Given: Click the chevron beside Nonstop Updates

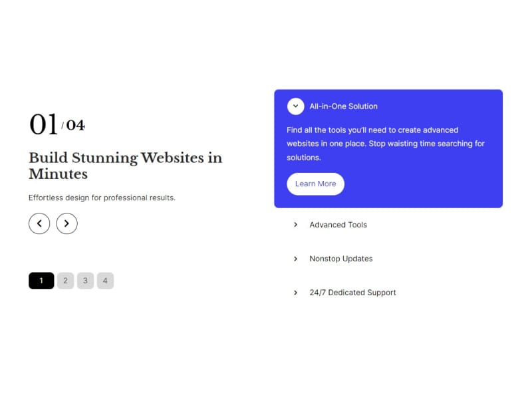Looking at the screenshot, I should (x=295, y=259).
